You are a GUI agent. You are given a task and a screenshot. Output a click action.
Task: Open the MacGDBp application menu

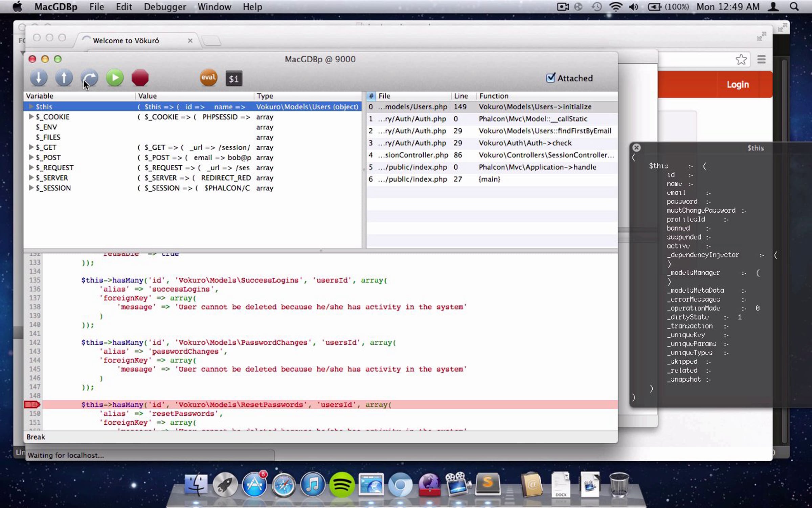coord(56,7)
